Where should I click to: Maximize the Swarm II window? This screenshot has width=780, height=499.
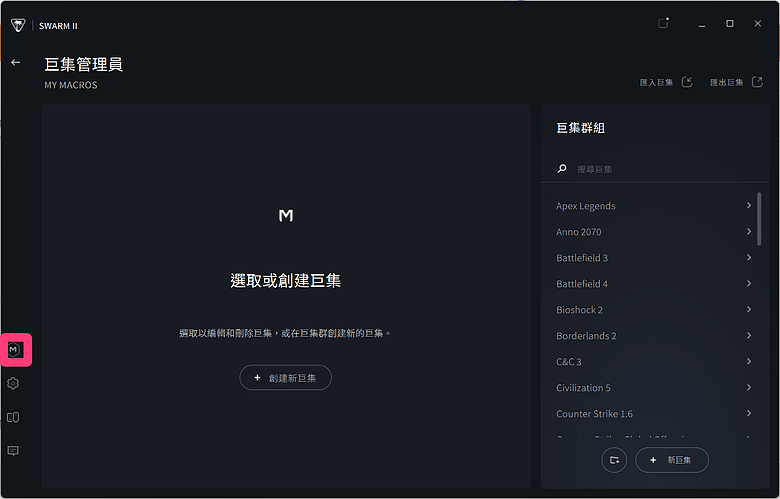tap(730, 24)
